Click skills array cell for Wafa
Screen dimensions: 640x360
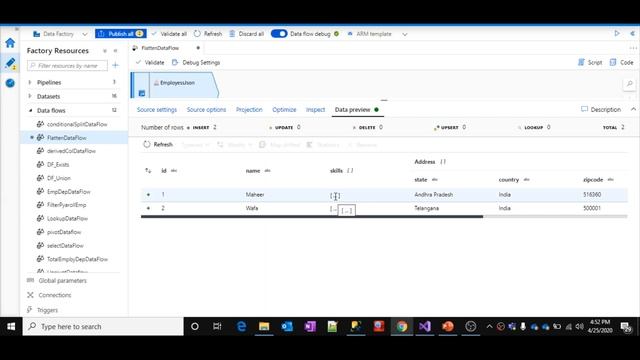tap(333, 209)
